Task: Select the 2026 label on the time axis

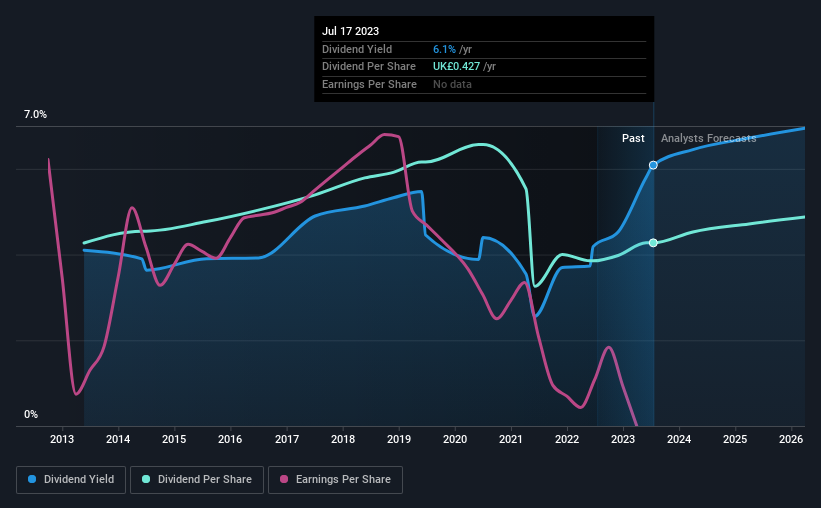Action: point(791,439)
